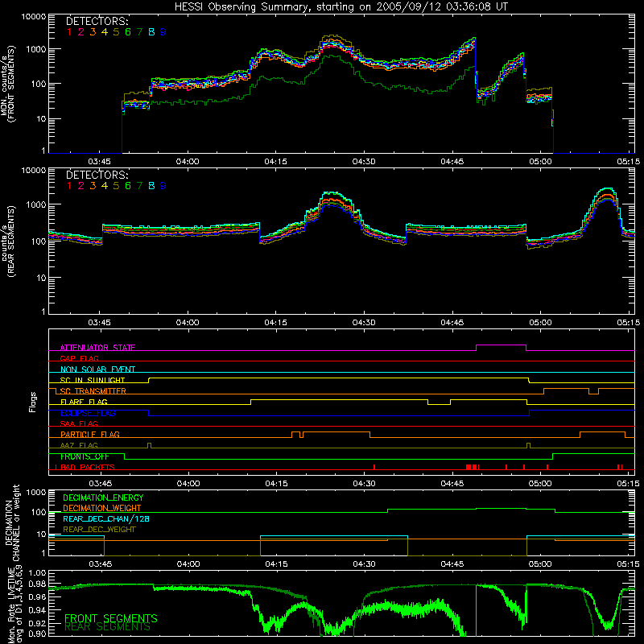
Task: Select the SC_IN_SUNLIGHT flag label
Action: tap(93, 380)
